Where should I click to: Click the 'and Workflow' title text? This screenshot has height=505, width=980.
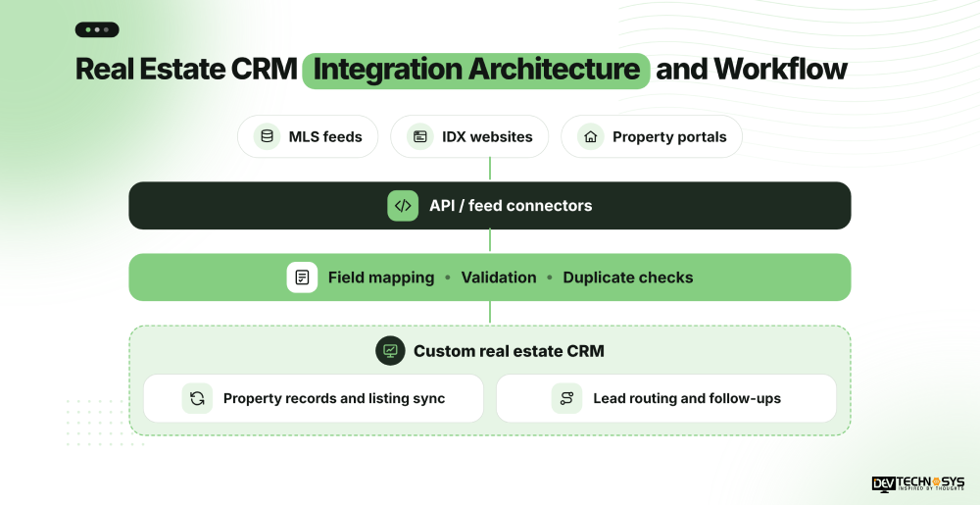752,70
